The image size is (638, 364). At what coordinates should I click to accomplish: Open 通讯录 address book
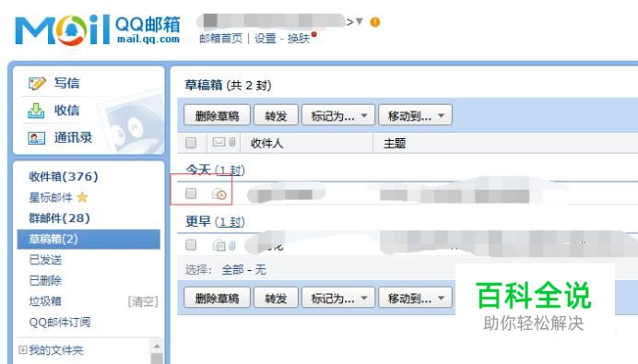click(x=73, y=137)
